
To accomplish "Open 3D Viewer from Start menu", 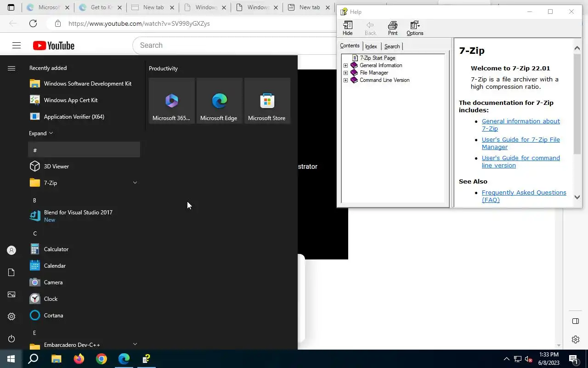I will 85,167.
